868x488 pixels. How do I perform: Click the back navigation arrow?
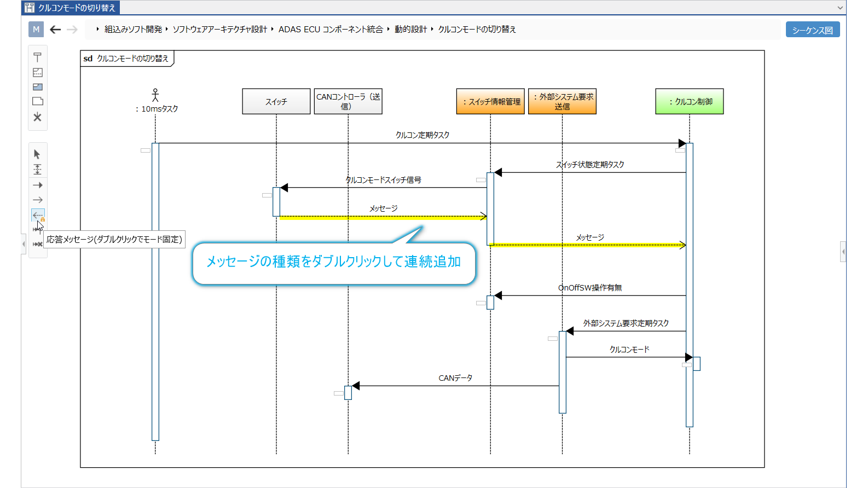pyautogui.click(x=55, y=30)
